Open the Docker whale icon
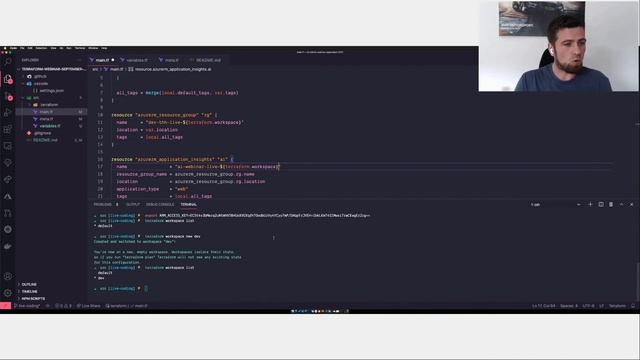 (x=8, y=246)
